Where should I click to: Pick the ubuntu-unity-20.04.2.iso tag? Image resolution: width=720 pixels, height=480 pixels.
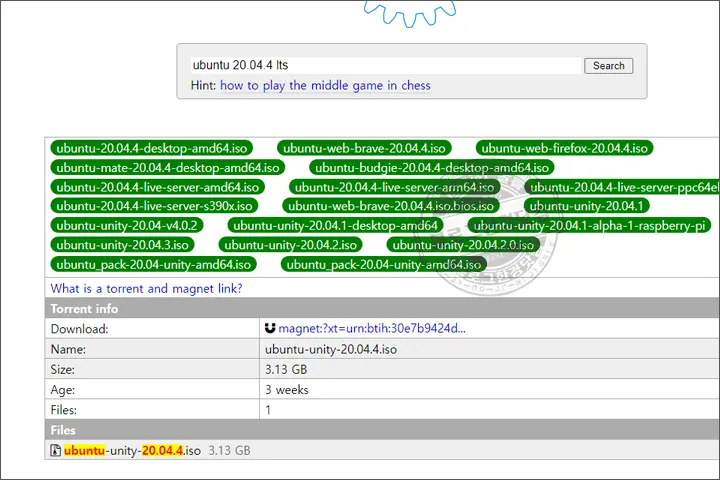click(291, 245)
